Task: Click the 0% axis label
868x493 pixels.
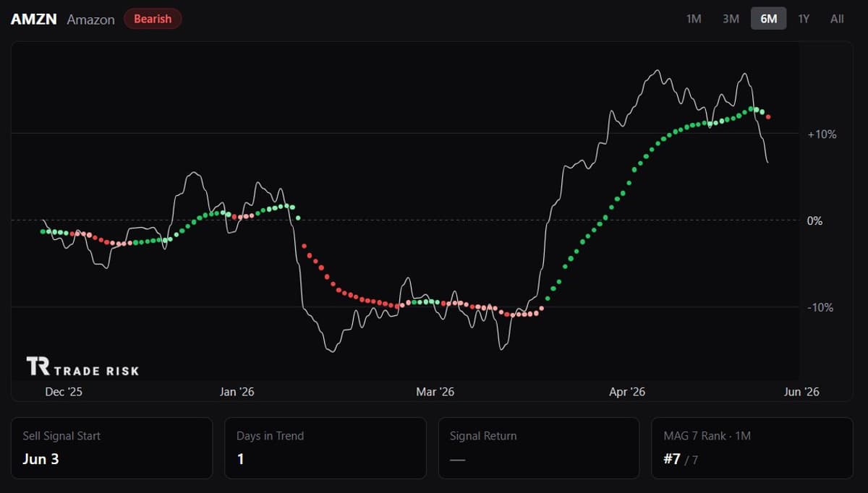Action: coord(814,220)
